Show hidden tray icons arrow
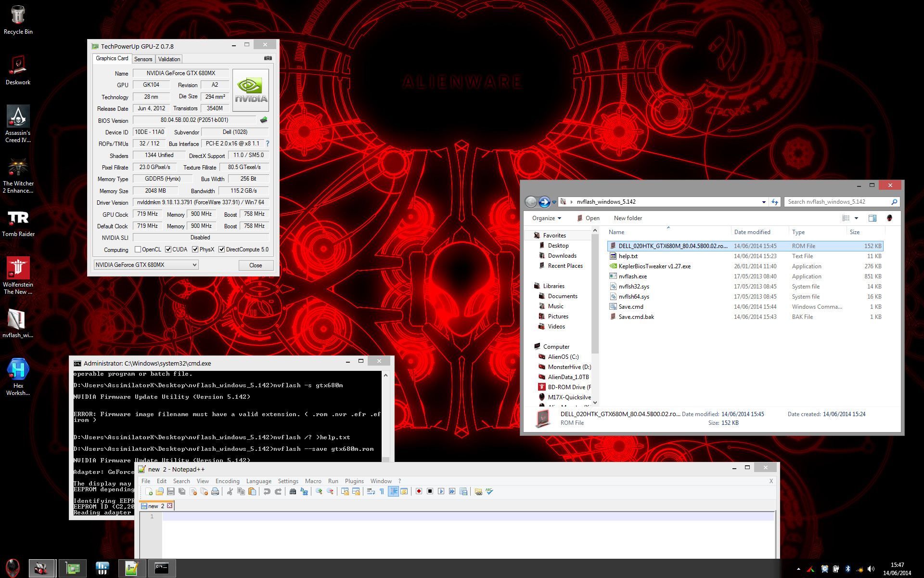 [x=798, y=569]
